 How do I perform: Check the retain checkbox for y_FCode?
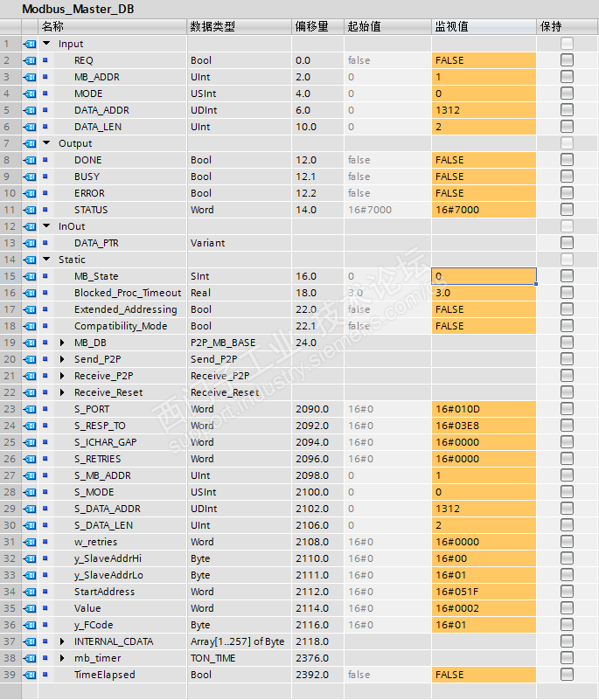click(567, 625)
